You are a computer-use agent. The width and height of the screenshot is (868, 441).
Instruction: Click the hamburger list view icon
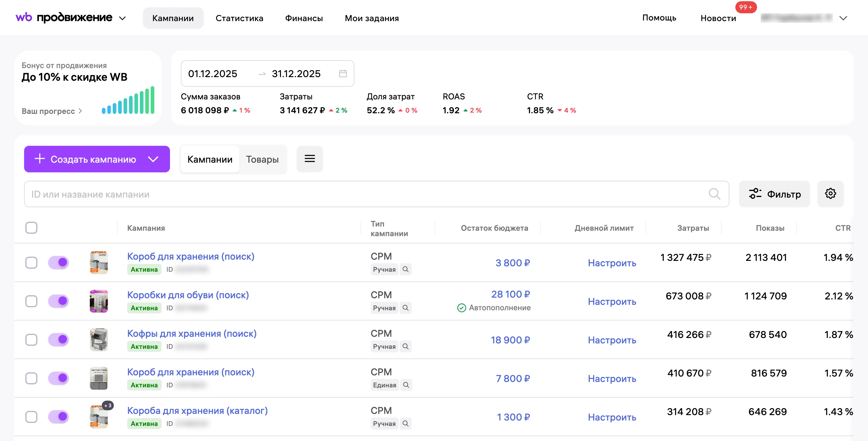(309, 159)
